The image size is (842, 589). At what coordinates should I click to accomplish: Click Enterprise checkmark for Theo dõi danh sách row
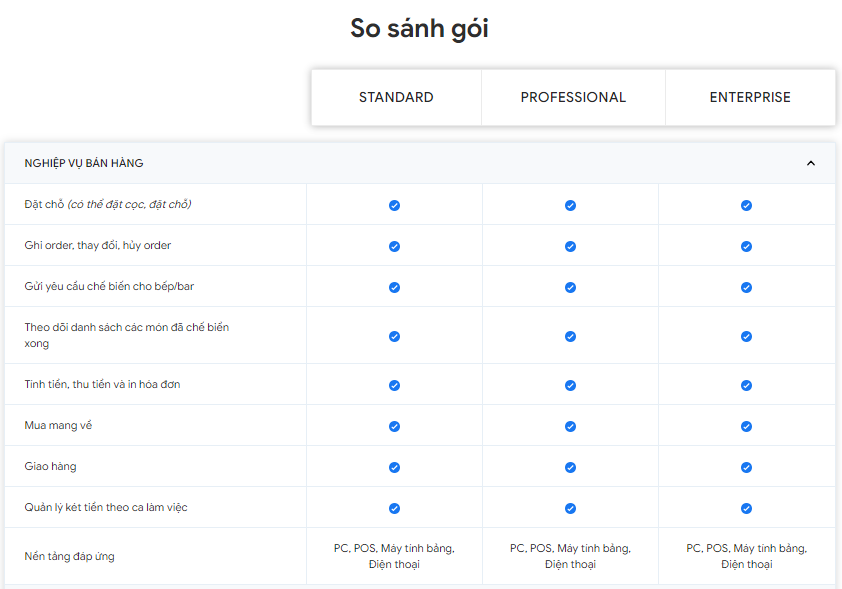746,336
